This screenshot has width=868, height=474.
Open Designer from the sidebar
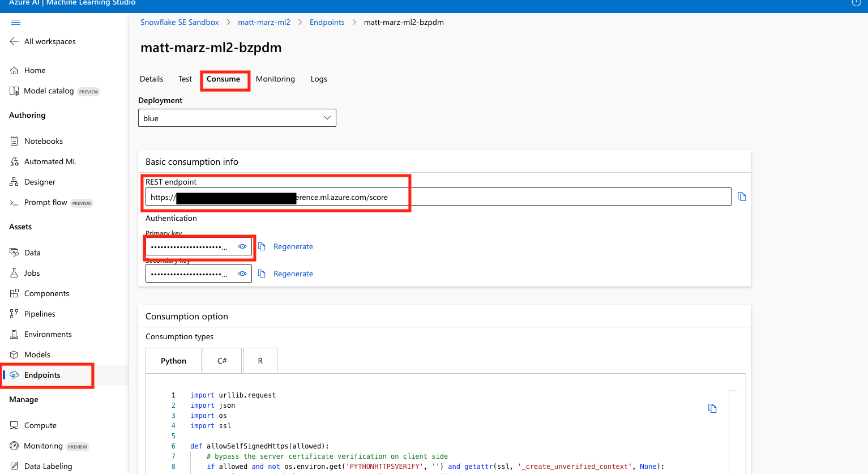[40, 182]
